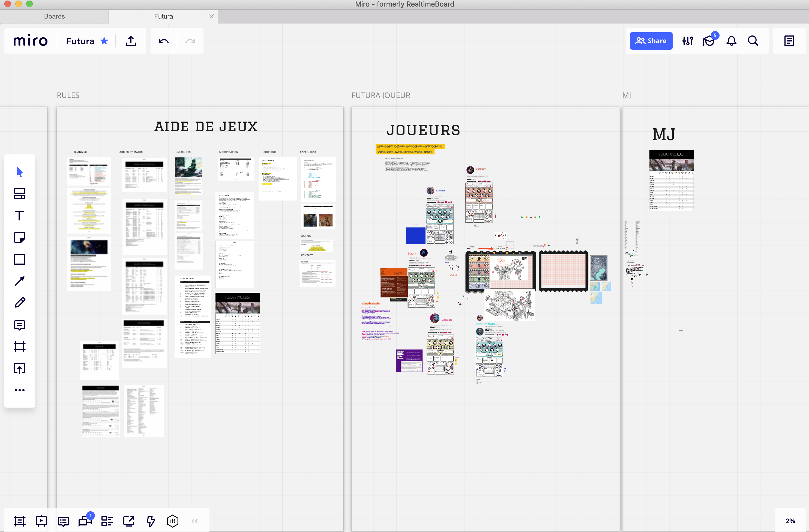Viewport: 809px width, 532px height.
Task: Click the blue rectangle in Joueurs frame
Action: [415, 235]
